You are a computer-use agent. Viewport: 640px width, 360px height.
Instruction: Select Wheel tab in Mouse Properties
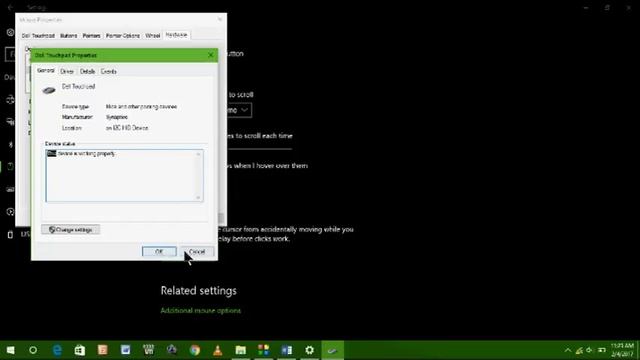click(153, 36)
